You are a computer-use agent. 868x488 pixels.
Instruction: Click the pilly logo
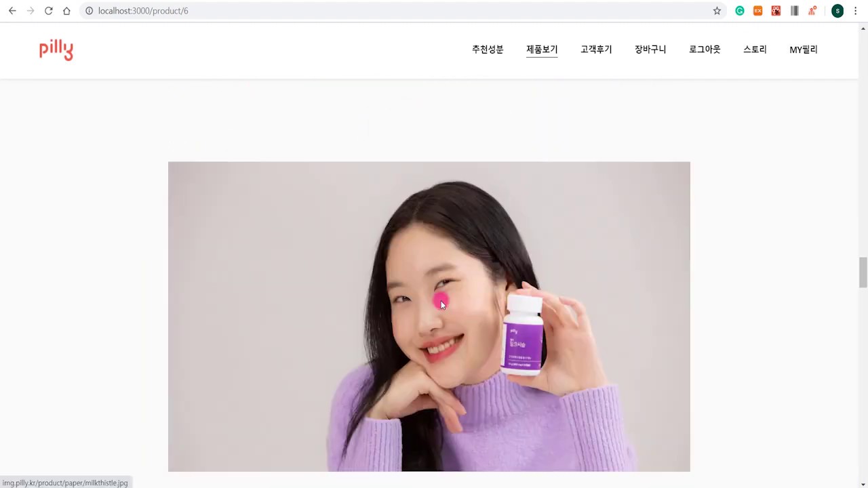[56, 49]
